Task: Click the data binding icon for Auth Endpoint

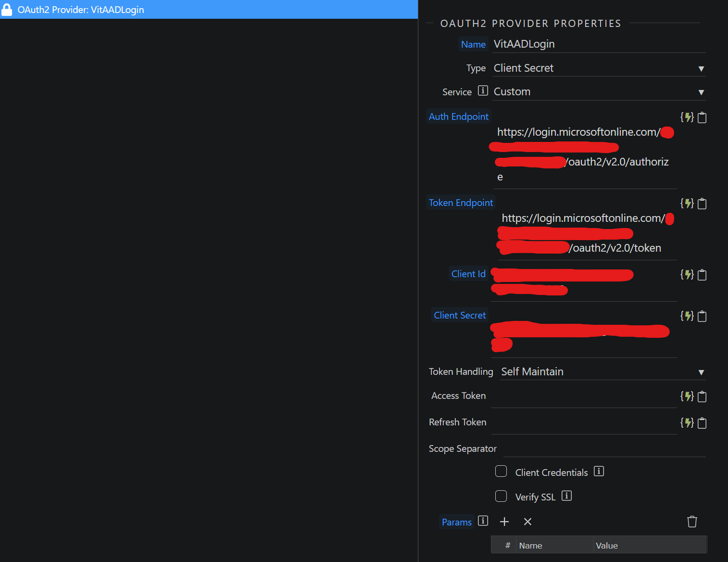Action: pos(687,117)
